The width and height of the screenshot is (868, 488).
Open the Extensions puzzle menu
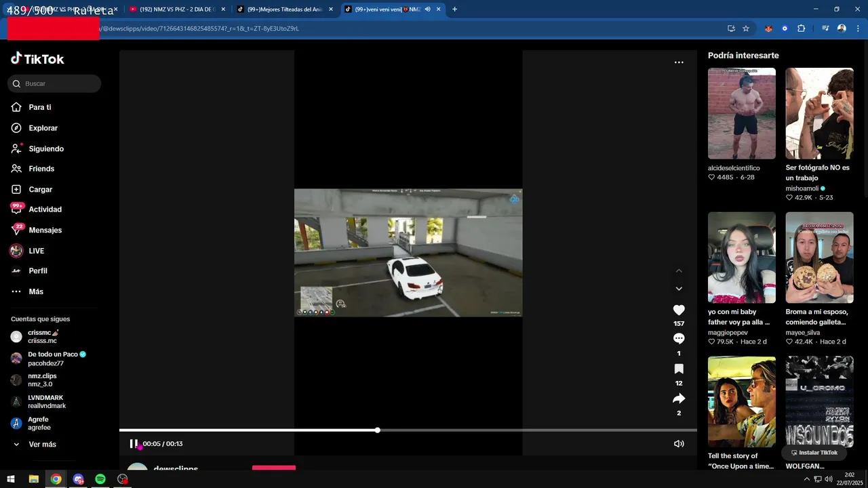tap(802, 28)
